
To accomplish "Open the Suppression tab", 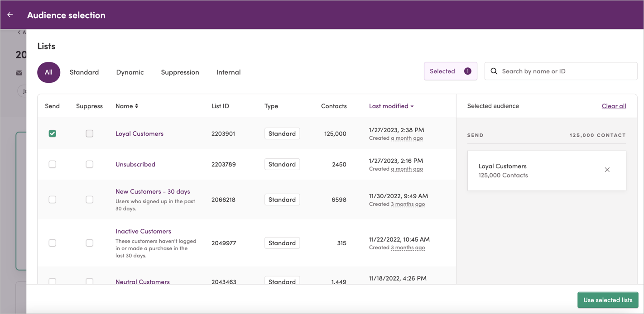I will click(x=180, y=72).
